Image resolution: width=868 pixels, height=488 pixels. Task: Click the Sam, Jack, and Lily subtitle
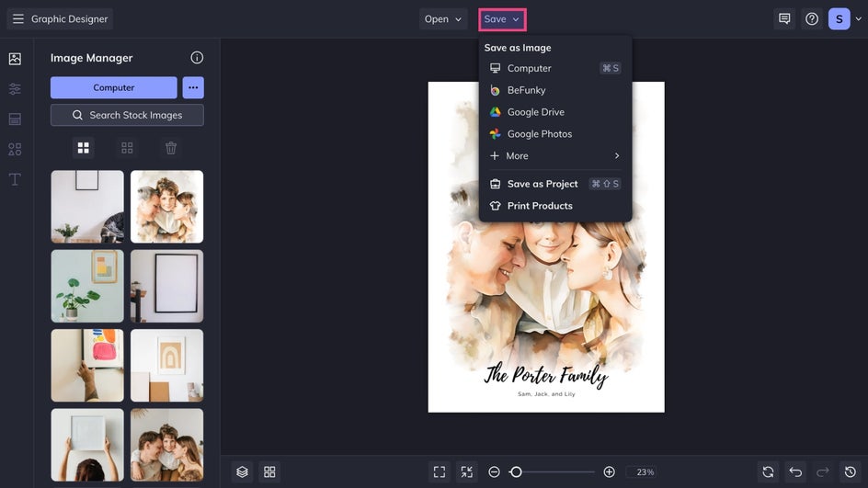546,394
